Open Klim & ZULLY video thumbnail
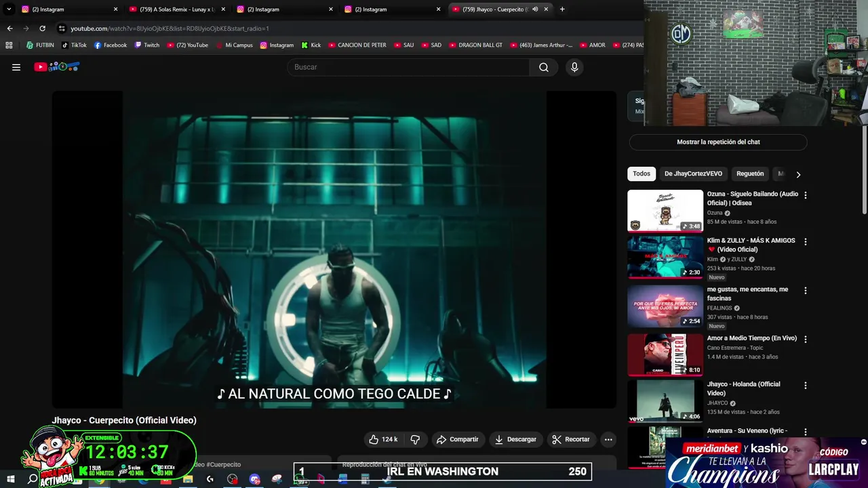The width and height of the screenshot is (868, 488). [665, 258]
